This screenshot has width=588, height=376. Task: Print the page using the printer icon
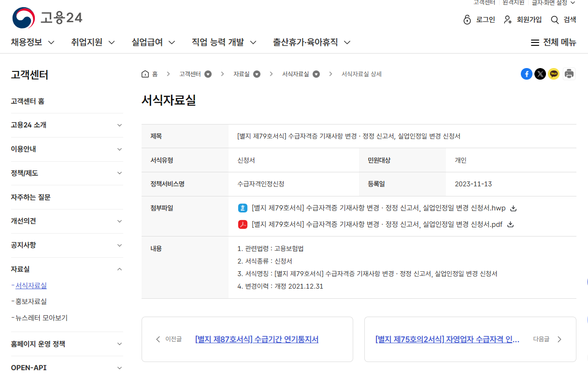(x=569, y=74)
